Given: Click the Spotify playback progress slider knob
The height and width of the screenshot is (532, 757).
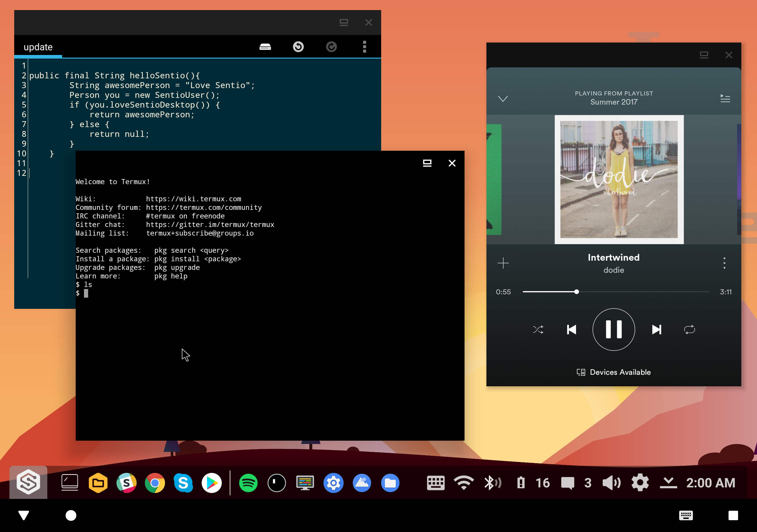Looking at the screenshot, I should [576, 292].
